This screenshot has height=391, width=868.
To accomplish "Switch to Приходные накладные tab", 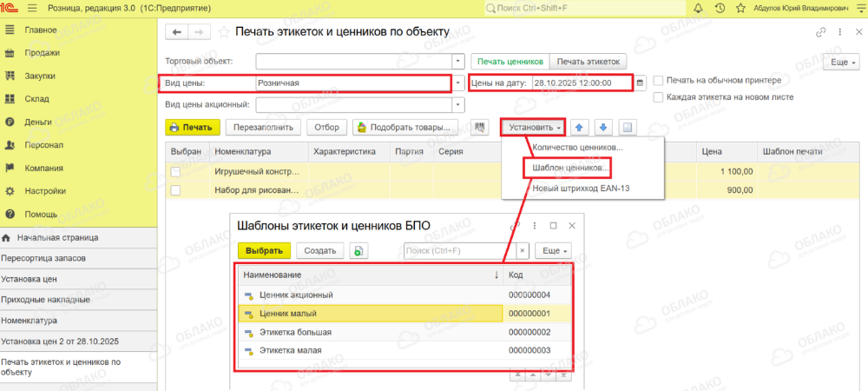I will click(79, 300).
